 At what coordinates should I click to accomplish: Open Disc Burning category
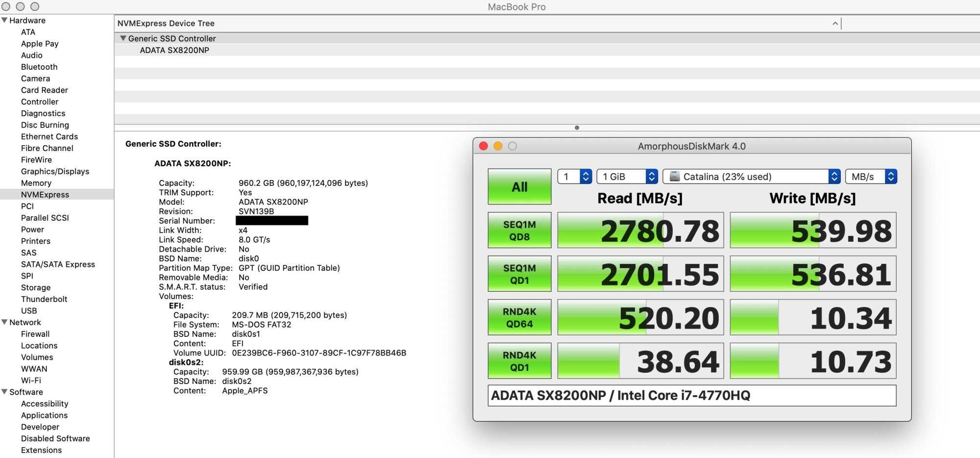pyautogui.click(x=45, y=125)
